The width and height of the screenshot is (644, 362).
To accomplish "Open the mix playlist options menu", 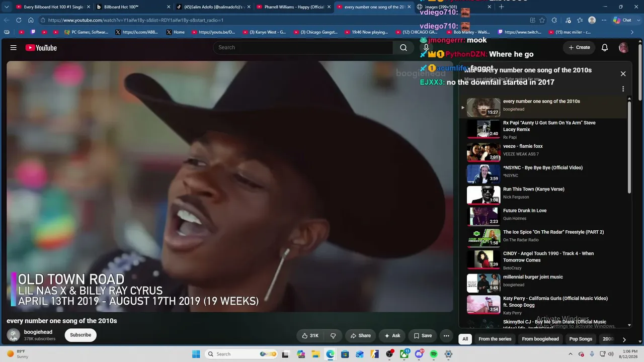I will 623,89.
